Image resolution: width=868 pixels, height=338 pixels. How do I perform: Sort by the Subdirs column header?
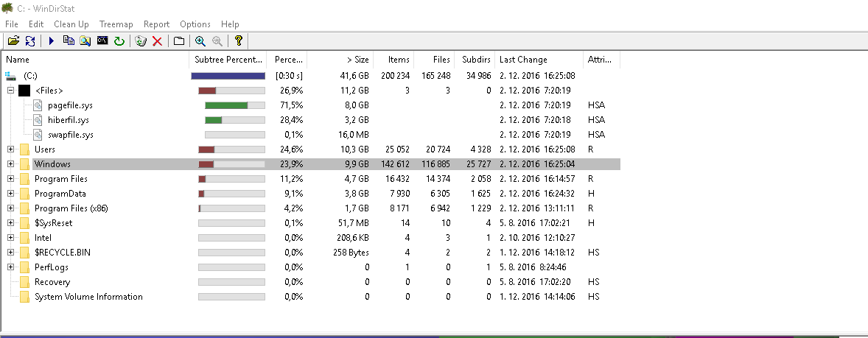(475, 60)
